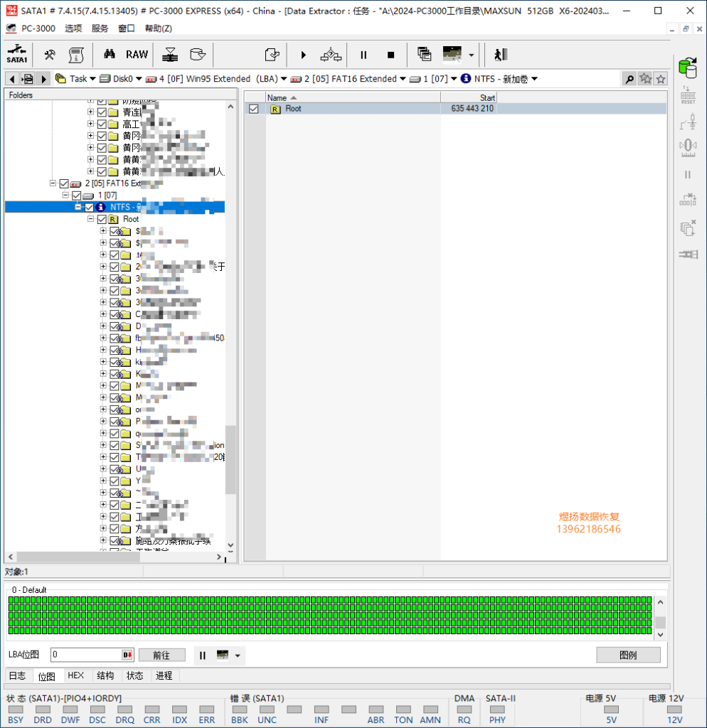Click the binoculars search icon
This screenshot has width=707, height=728.
tap(109, 54)
